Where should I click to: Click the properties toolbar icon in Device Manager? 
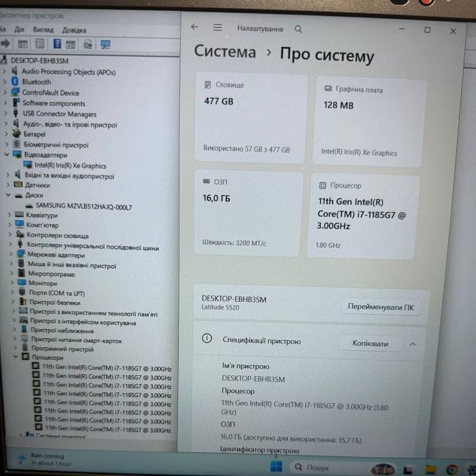[40, 44]
